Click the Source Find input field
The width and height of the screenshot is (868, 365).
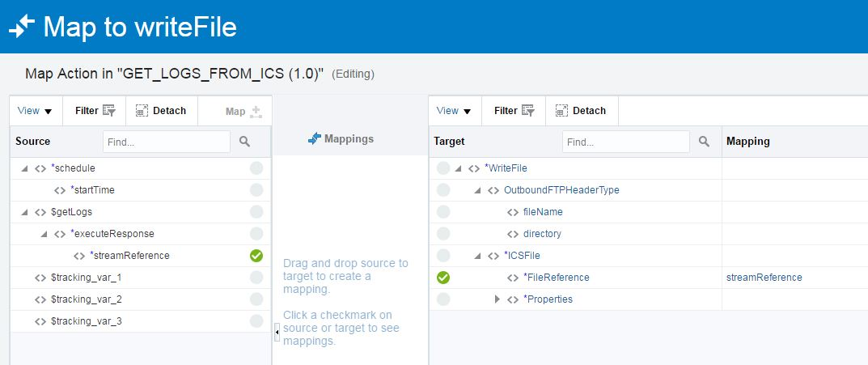(166, 142)
